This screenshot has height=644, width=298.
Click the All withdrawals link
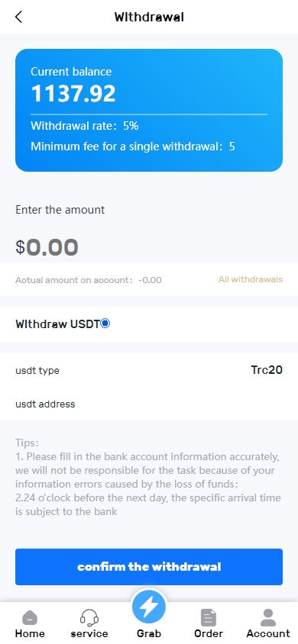pos(251,280)
